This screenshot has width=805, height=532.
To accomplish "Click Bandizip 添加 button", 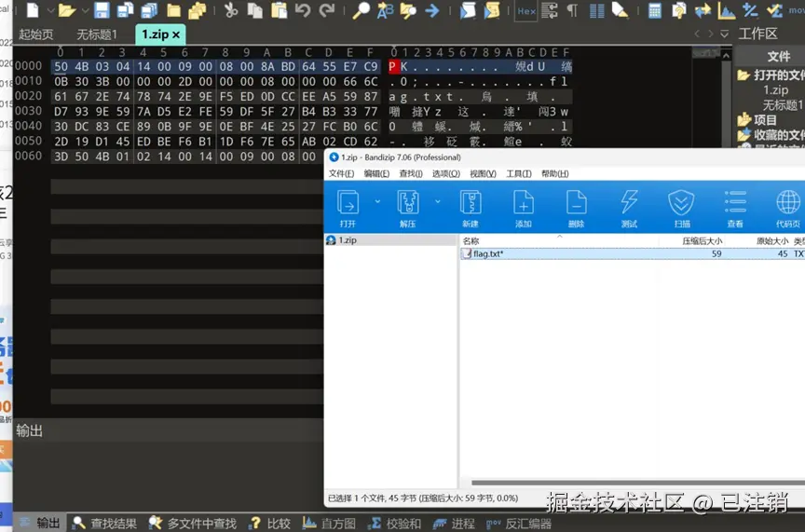I will [x=523, y=208].
